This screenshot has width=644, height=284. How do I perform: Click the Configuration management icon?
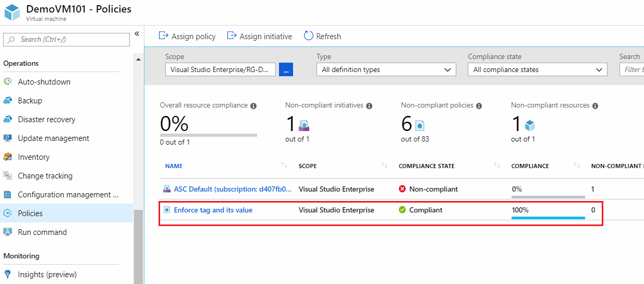point(8,194)
